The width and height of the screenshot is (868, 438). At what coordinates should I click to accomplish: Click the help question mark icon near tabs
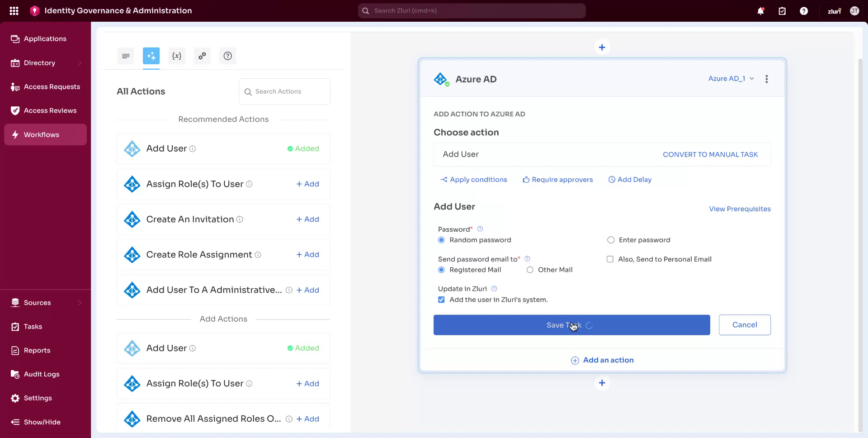pos(227,56)
